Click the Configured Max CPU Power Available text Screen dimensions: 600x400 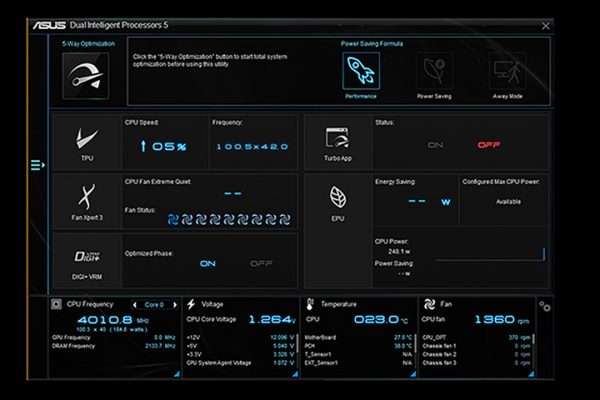508,202
